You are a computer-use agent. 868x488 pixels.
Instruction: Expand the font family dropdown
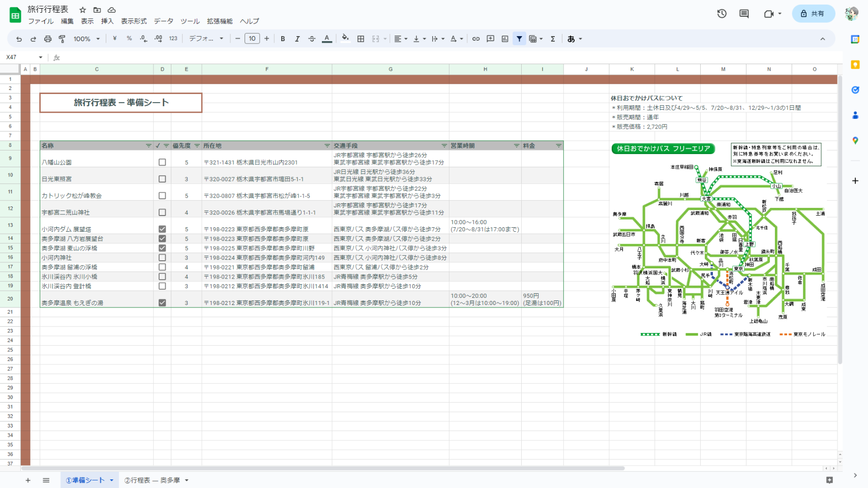coord(206,39)
